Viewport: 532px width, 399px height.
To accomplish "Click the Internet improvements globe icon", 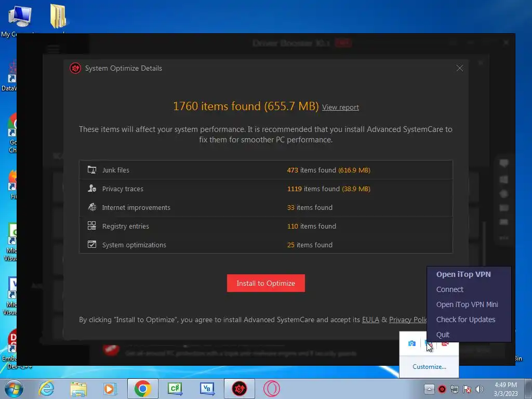I will tap(92, 207).
